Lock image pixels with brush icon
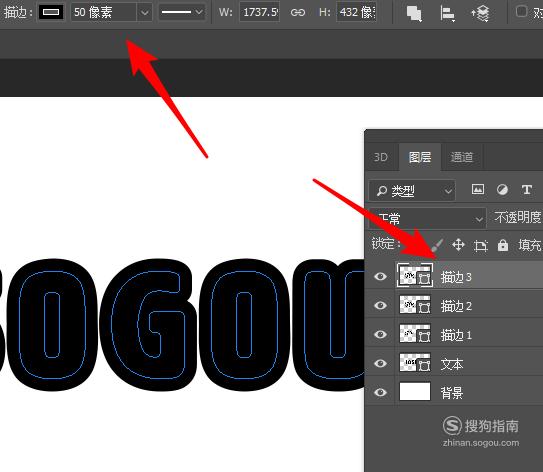The width and height of the screenshot is (543, 472). tap(437, 245)
